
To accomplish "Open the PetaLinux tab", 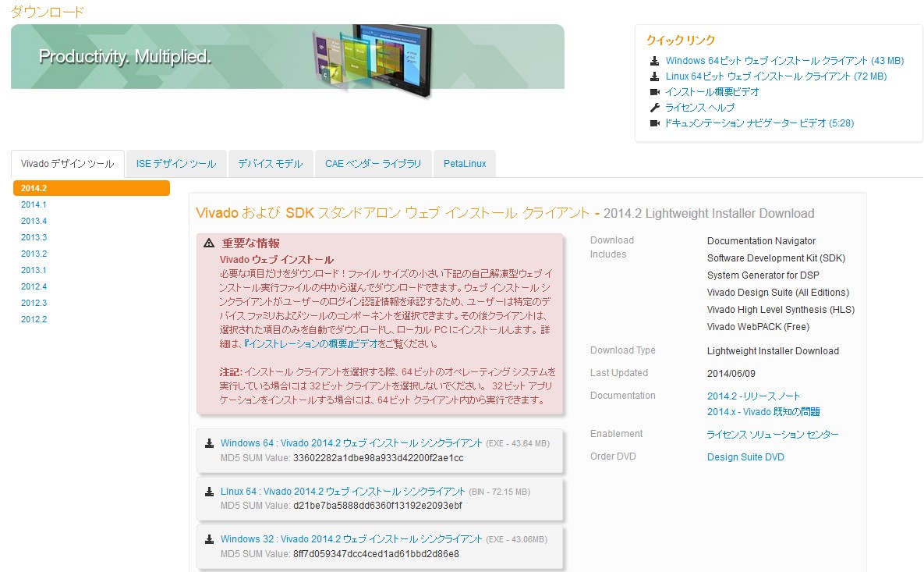I will point(465,164).
